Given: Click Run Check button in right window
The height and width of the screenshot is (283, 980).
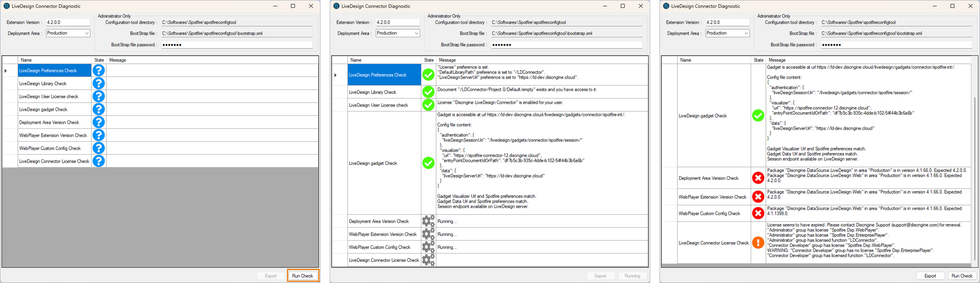Looking at the screenshot, I should click(962, 276).
